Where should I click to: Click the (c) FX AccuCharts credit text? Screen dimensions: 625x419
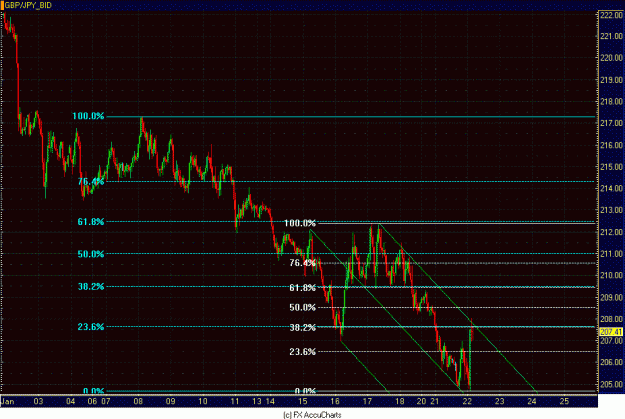[312, 415]
